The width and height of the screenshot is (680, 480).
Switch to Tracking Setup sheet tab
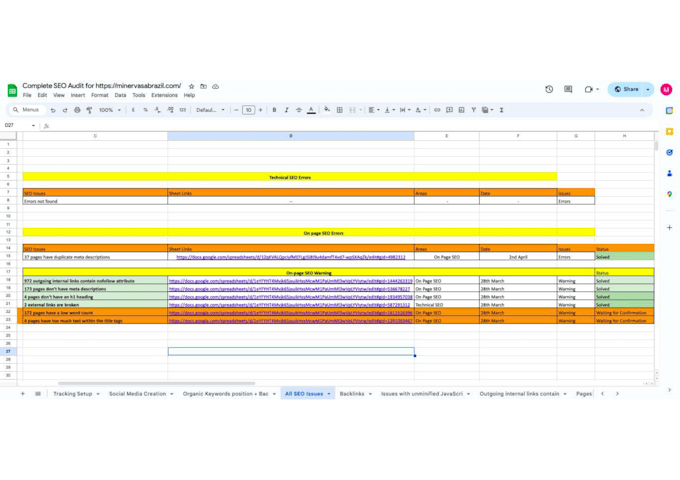point(72,394)
